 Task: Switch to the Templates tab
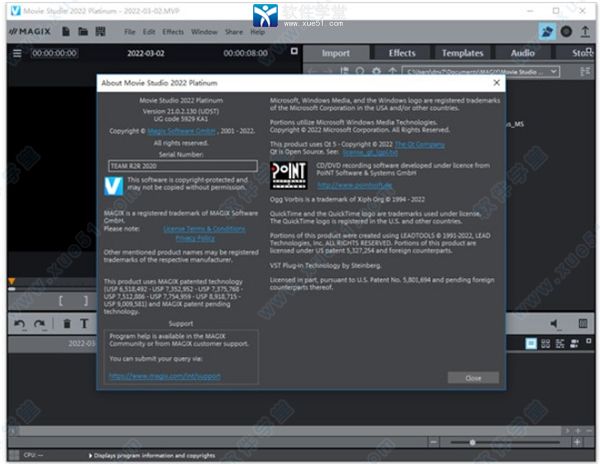[462, 53]
